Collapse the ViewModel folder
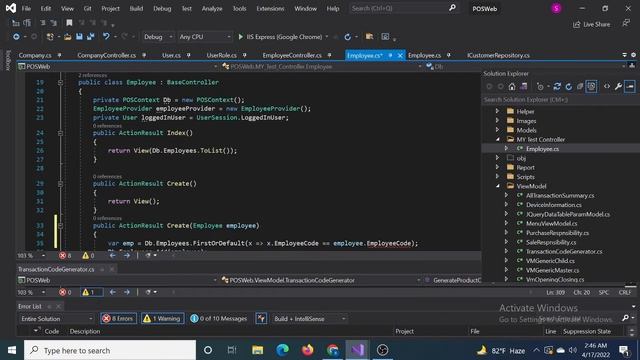 [x=497, y=186]
